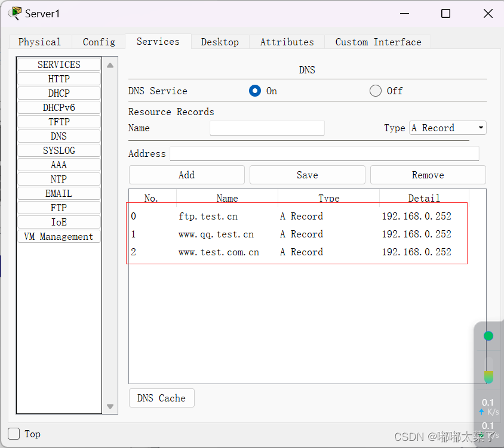The image size is (504, 448).
Task: Select DHCPv6 in the services list
Action: (59, 107)
